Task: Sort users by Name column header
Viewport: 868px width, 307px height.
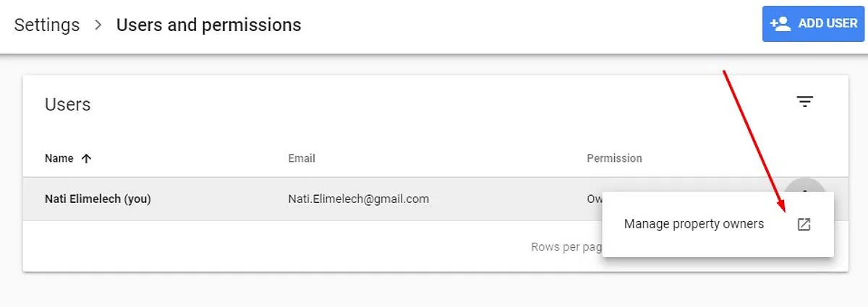Action: click(x=59, y=158)
